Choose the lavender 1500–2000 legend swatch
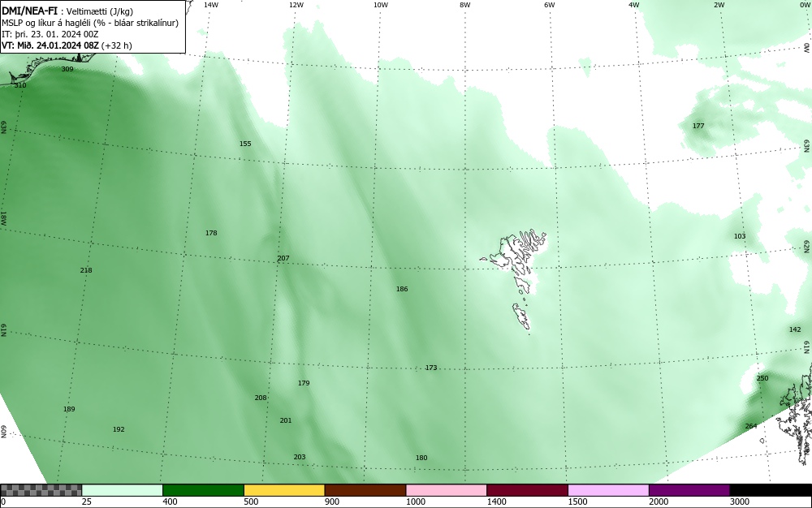Image resolution: width=812 pixels, height=508 pixels. click(608, 490)
